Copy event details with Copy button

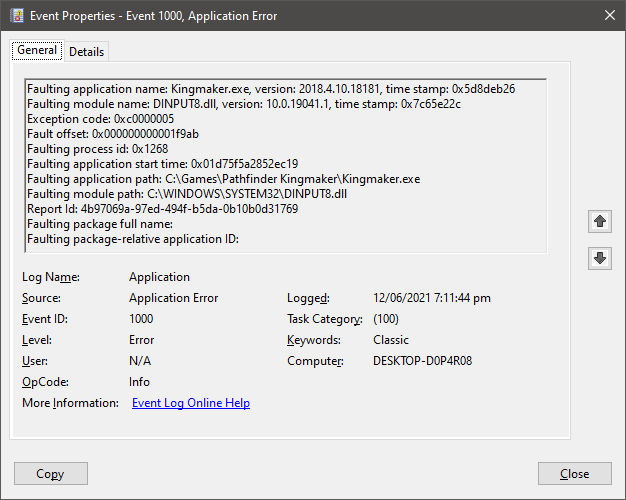pos(51,474)
